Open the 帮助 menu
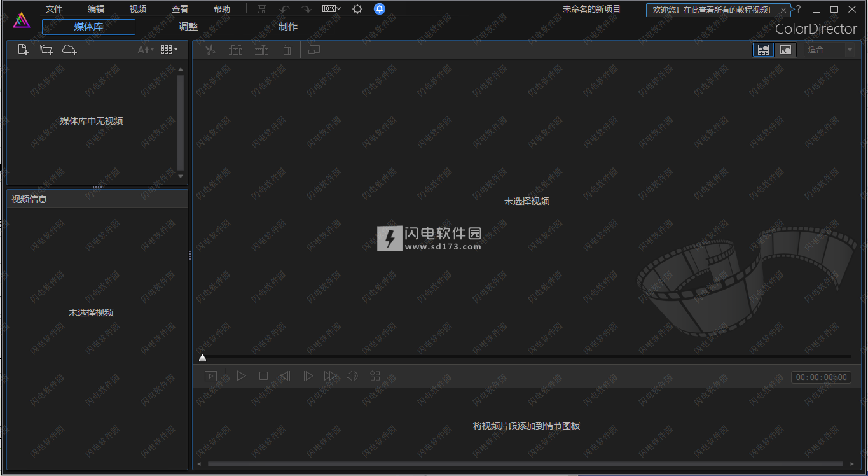The image size is (868, 476). click(x=222, y=9)
